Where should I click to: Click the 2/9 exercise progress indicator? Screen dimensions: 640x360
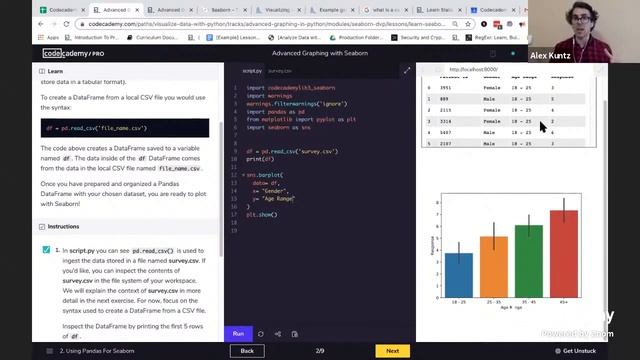pos(320,351)
